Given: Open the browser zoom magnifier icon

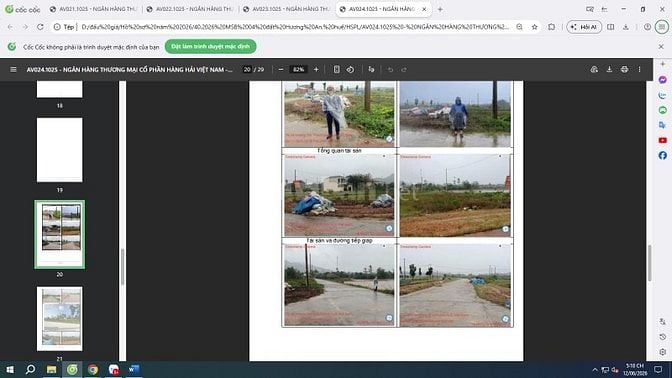Looking at the screenshot, I should pyautogui.click(x=519, y=27).
